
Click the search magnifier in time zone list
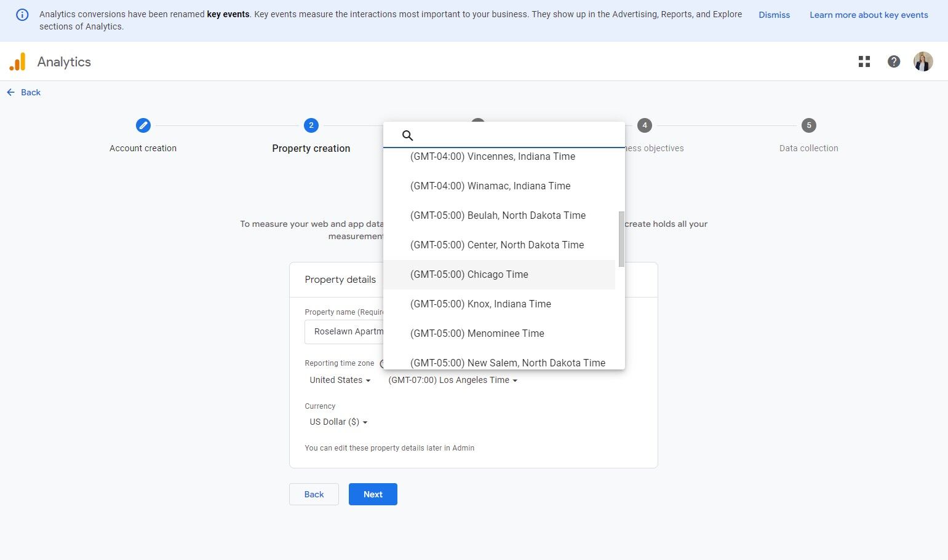407,135
